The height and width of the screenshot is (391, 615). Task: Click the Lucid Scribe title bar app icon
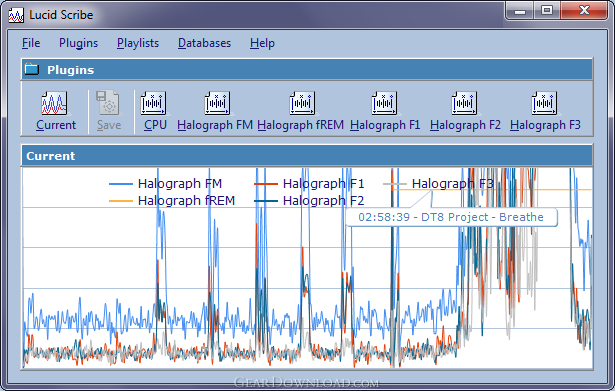pyautogui.click(x=16, y=15)
